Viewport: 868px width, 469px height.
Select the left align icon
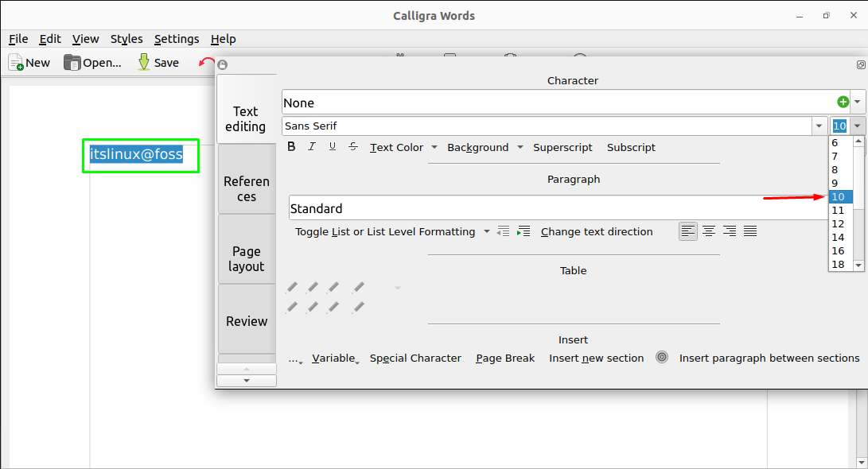[x=688, y=231]
